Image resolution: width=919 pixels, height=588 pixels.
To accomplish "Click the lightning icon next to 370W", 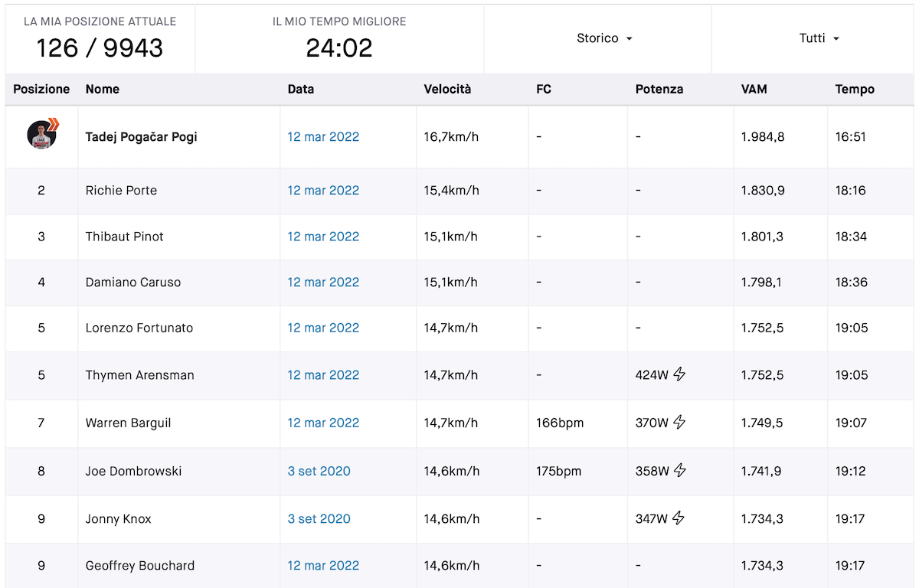I will point(679,422).
